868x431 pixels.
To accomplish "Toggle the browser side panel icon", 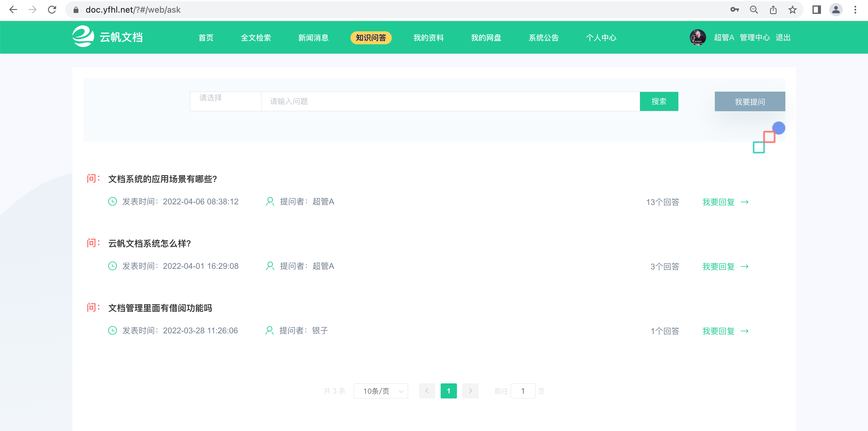I will (x=816, y=10).
